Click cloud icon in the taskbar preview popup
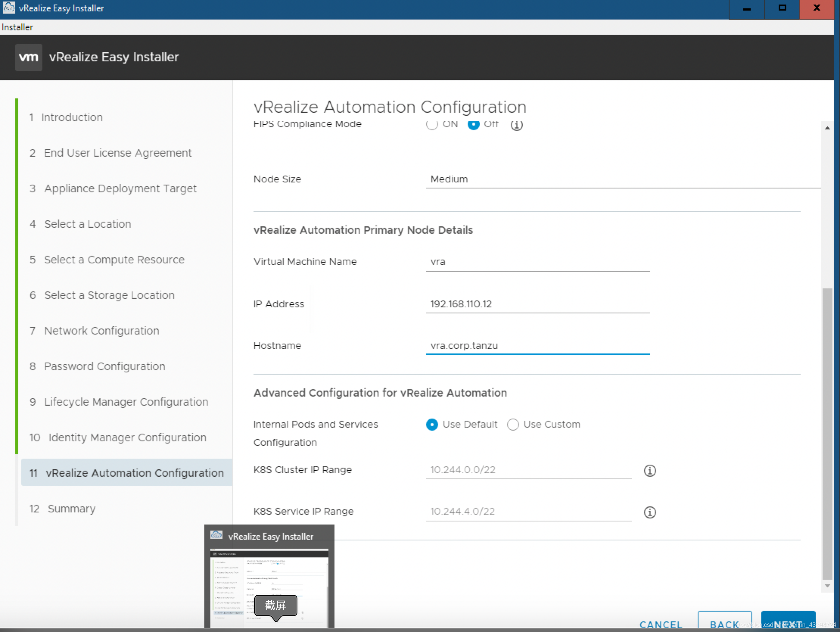The image size is (840, 632). point(216,535)
